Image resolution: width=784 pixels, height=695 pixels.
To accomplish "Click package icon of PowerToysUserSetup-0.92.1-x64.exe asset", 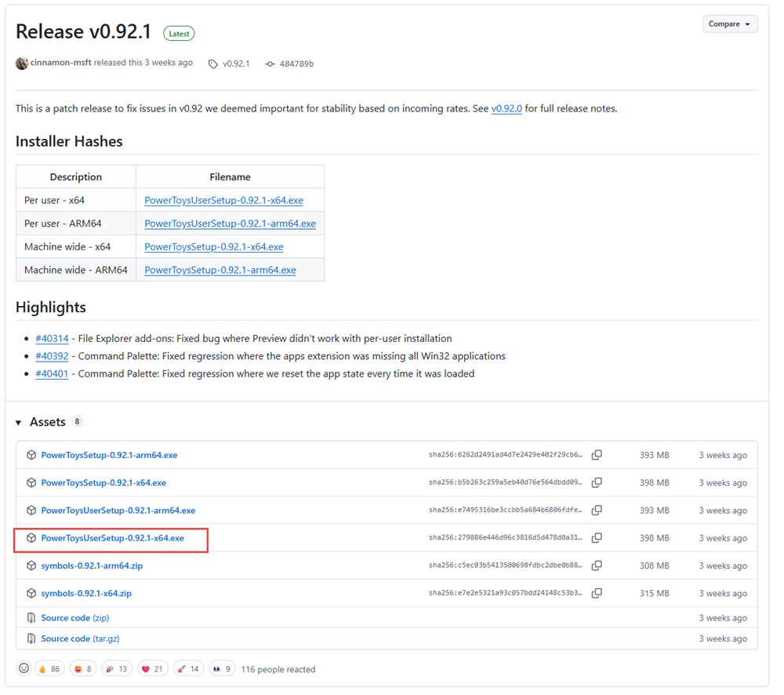I will (31, 537).
